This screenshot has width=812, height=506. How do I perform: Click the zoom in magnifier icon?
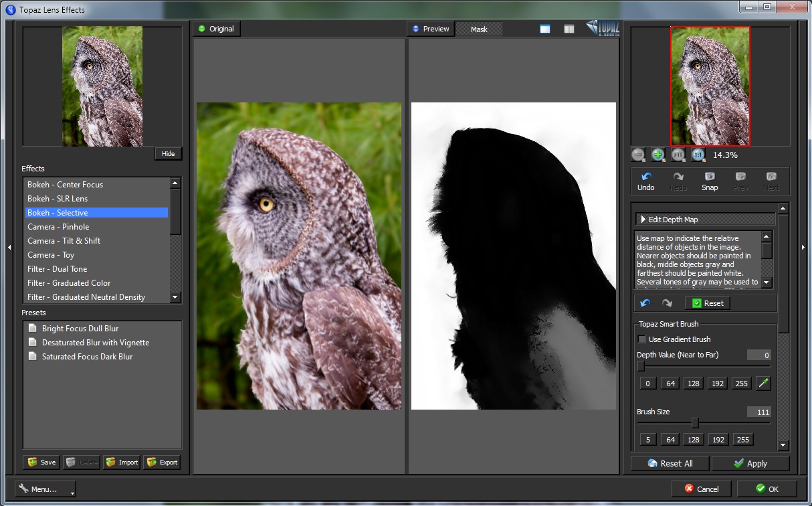coord(658,155)
